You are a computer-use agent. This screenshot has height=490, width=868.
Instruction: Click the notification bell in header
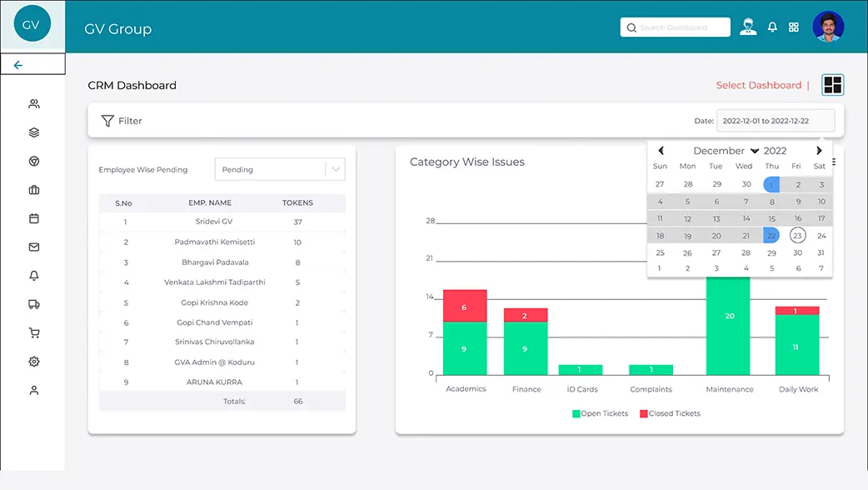[x=772, y=27]
